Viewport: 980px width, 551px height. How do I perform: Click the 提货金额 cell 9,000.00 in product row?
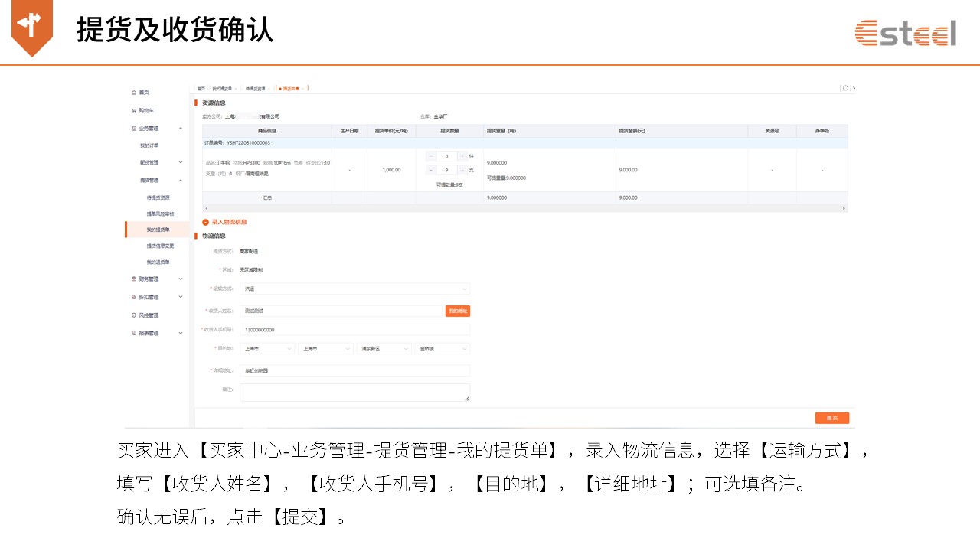tap(628, 170)
